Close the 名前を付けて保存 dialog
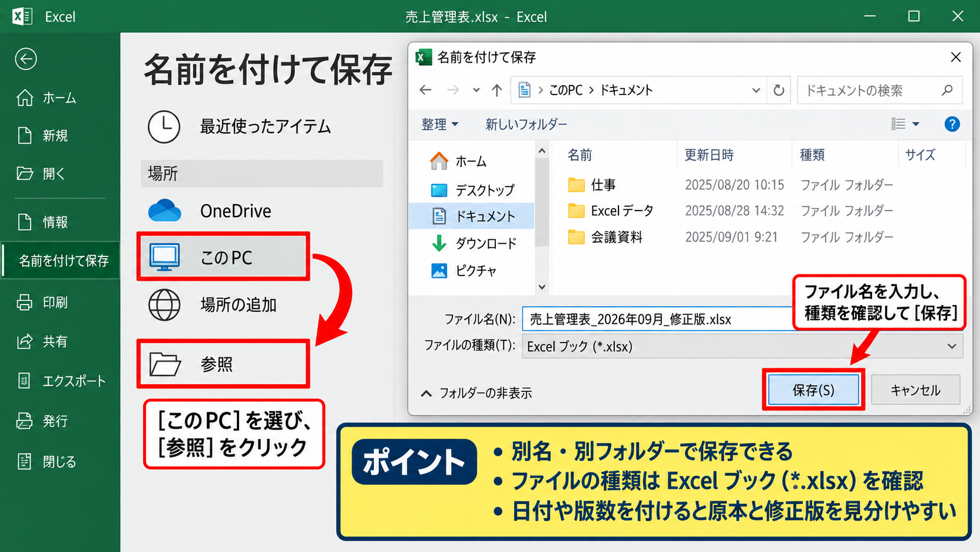 tap(955, 57)
